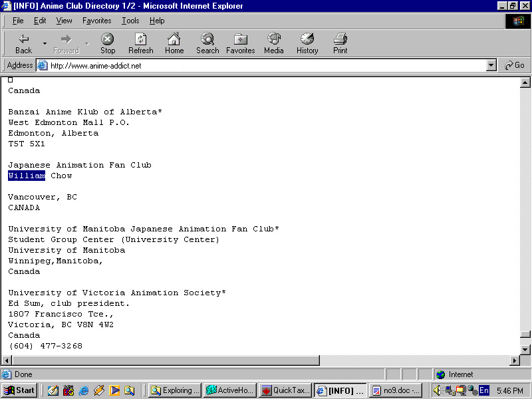Expand the Forward history dropdown arrow
Image resolution: width=532 pixels, height=399 pixels.
click(87, 44)
